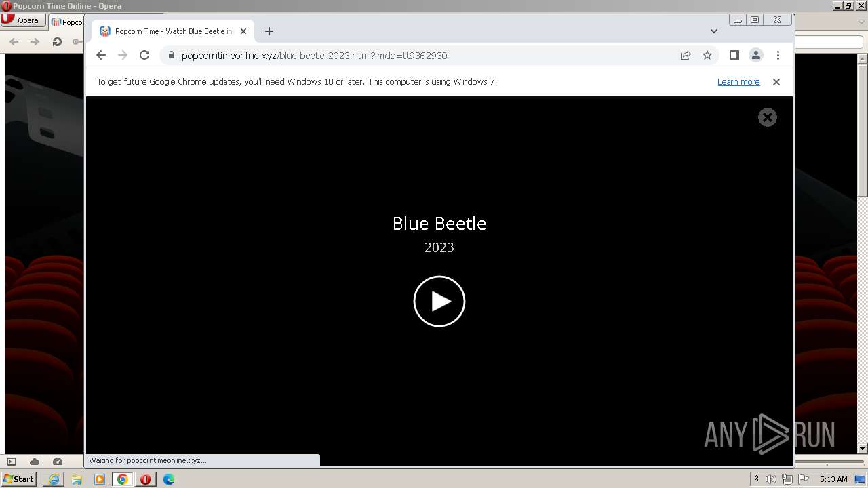
Task: Switch to Opera via the taskbar
Action: click(x=146, y=479)
